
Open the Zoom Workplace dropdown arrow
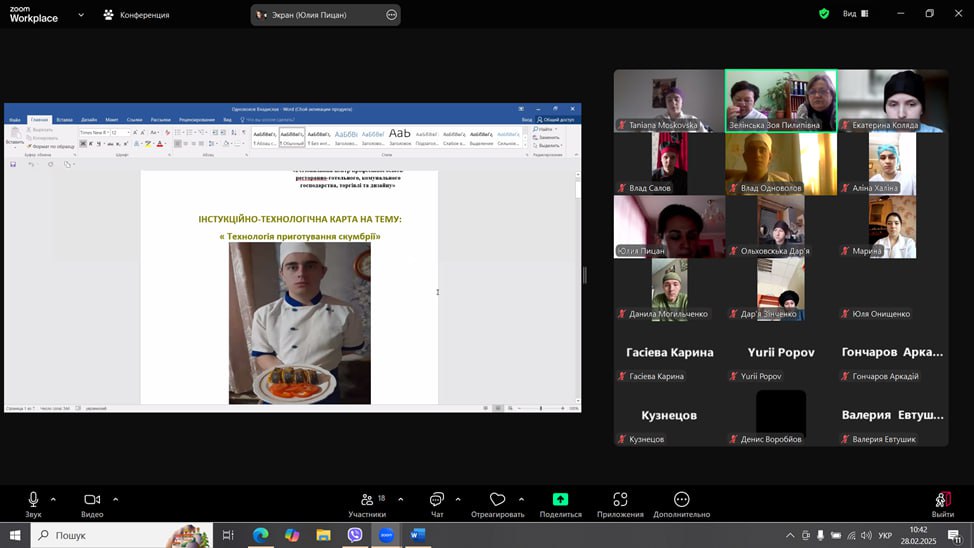click(x=81, y=15)
